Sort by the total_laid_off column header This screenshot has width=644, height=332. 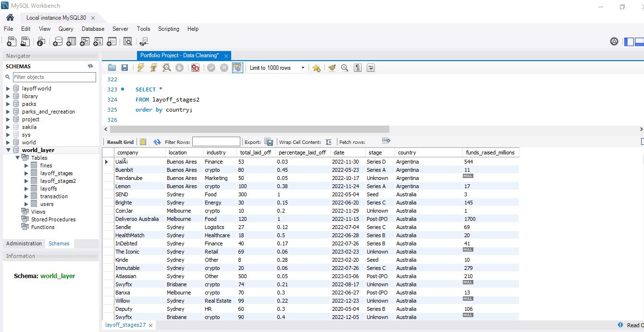[x=256, y=153]
